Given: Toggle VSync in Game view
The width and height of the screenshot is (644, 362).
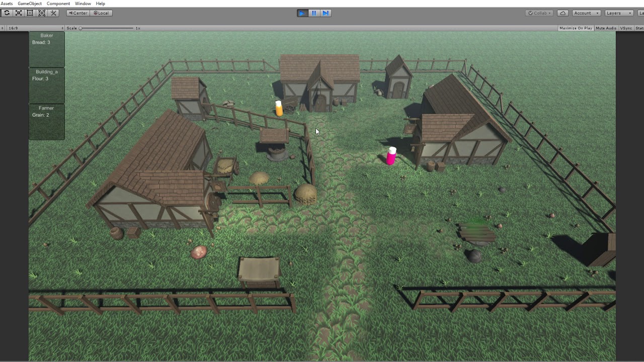Looking at the screenshot, I should (626, 28).
